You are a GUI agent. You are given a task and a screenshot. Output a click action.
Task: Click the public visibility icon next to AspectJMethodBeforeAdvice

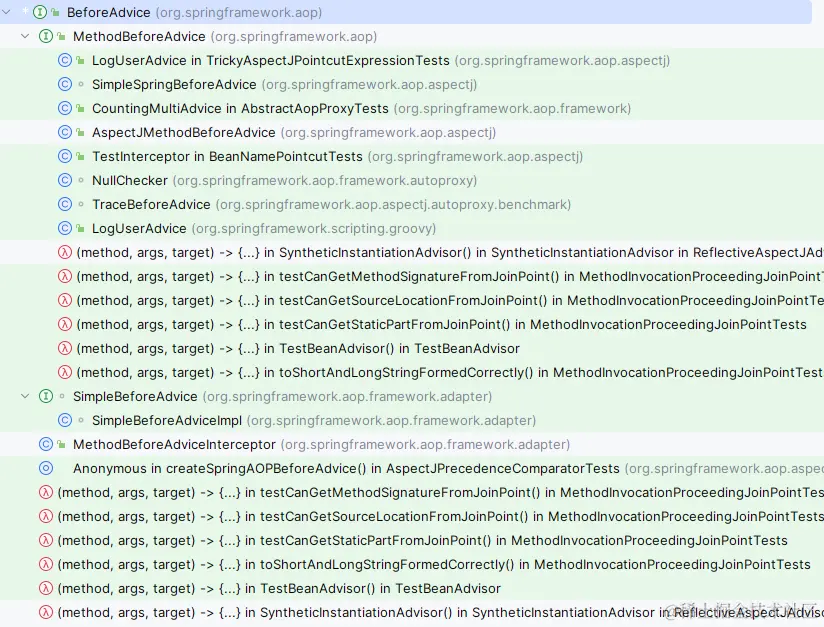click(80, 132)
